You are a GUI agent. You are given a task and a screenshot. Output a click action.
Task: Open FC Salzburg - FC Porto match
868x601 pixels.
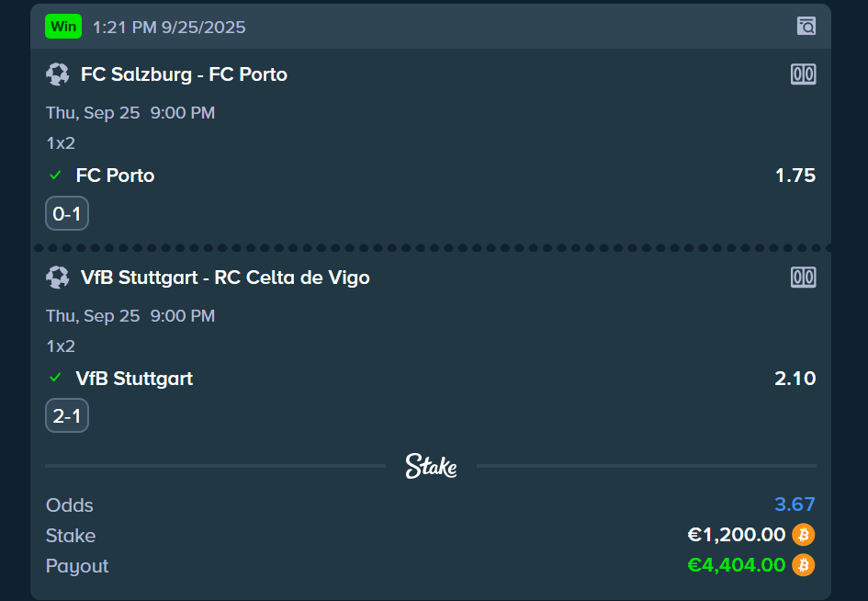(x=184, y=74)
